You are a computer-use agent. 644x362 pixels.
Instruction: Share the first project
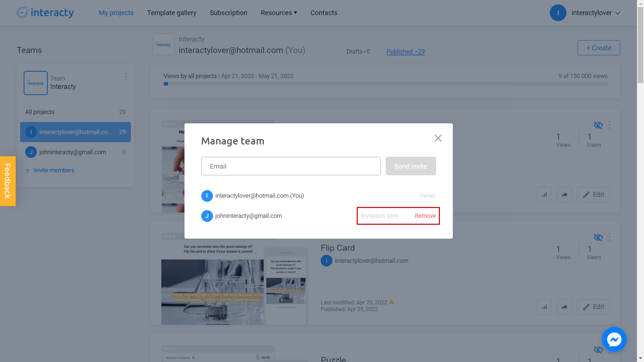[564, 195]
